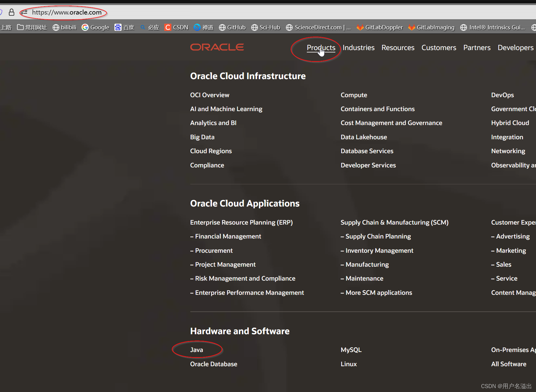Open the Developers menu
Image resolution: width=536 pixels, height=392 pixels.
(516, 48)
